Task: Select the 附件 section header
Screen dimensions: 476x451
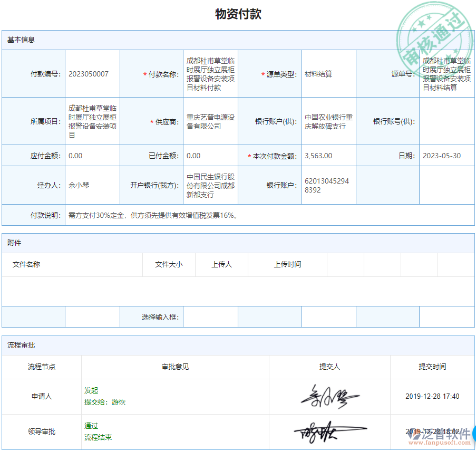Action: 13,242
